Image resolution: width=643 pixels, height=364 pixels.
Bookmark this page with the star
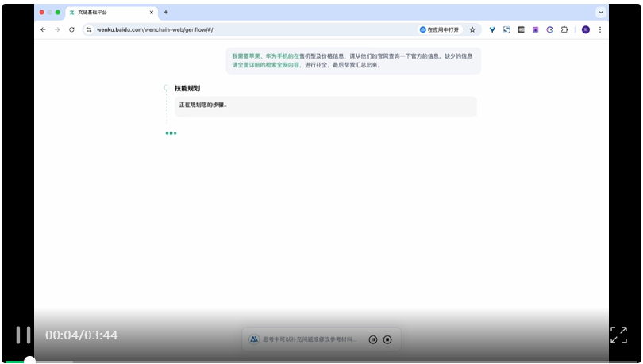pyautogui.click(x=472, y=29)
